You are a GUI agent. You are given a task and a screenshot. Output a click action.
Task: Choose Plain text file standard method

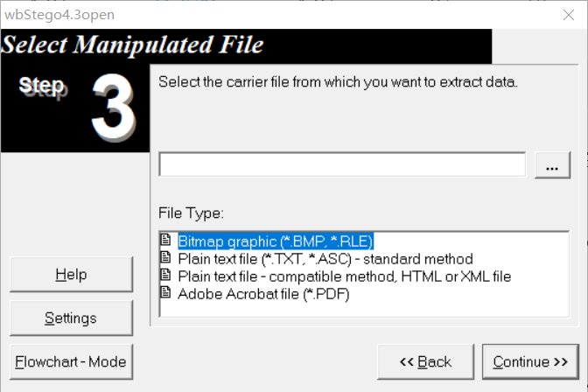[325, 259]
